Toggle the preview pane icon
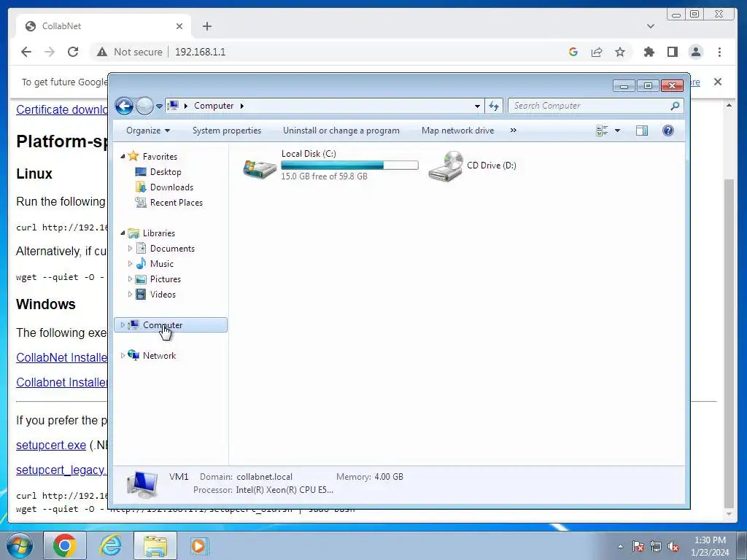747x560 pixels. click(642, 131)
